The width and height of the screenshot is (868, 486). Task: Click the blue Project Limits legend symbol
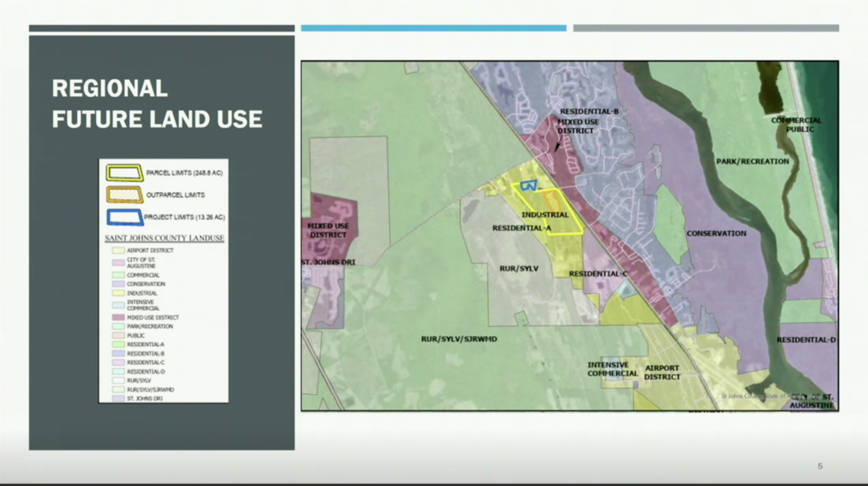point(124,217)
